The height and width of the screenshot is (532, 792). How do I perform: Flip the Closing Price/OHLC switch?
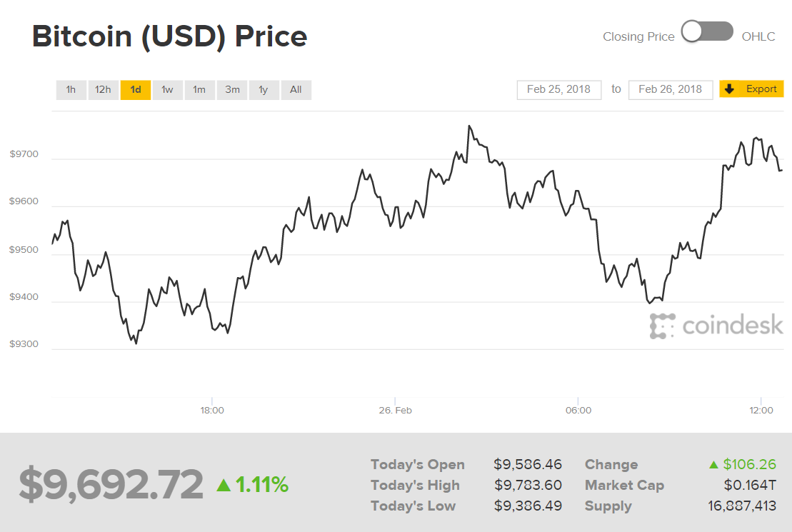tap(707, 31)
